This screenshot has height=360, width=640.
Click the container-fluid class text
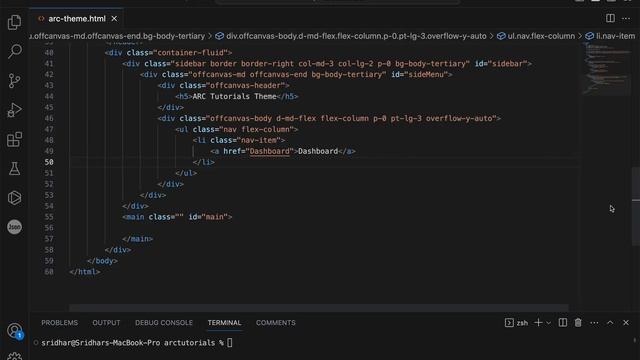pos(192,53)
